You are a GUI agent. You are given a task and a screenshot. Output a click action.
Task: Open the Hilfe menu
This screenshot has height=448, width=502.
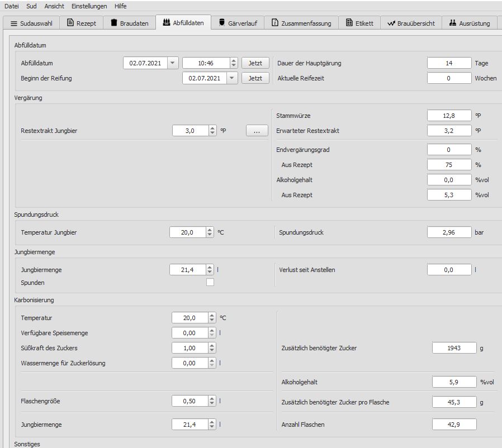(120, 6)
